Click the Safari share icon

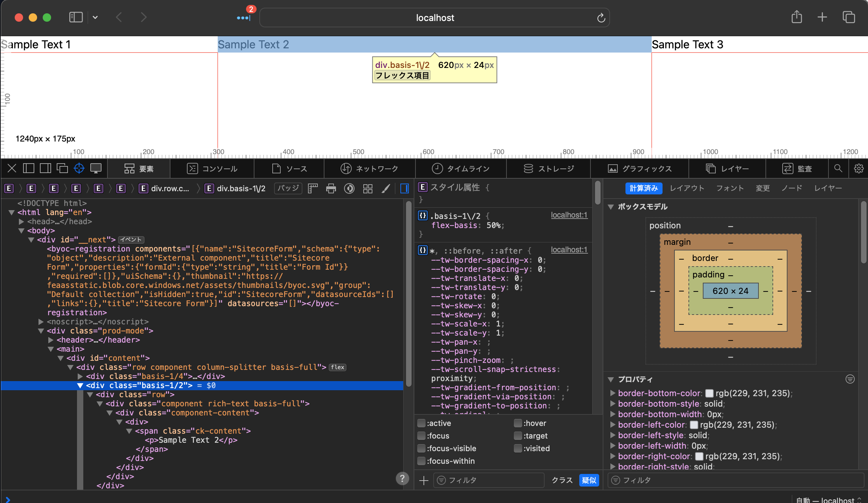[797, 17]
